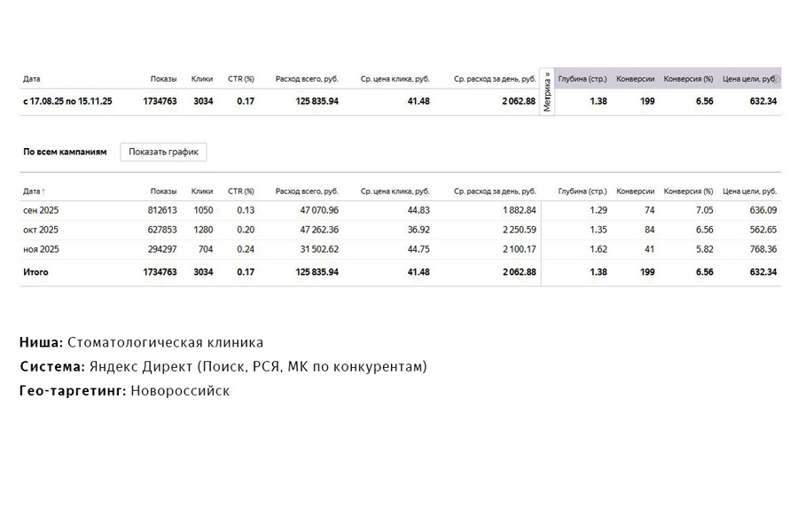Screen dimensions: 798x532
Task: Click 1.38 in the top date-range row
Action: point(598,101)
